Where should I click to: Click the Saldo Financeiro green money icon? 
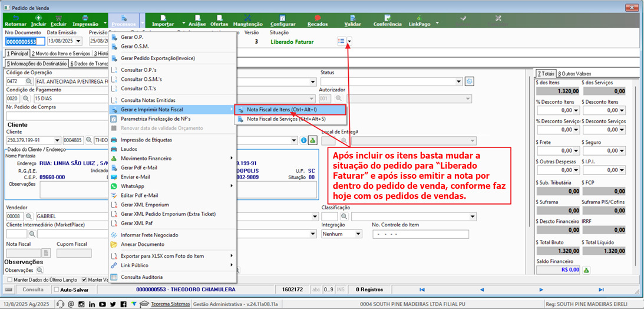tap(586, 269)
